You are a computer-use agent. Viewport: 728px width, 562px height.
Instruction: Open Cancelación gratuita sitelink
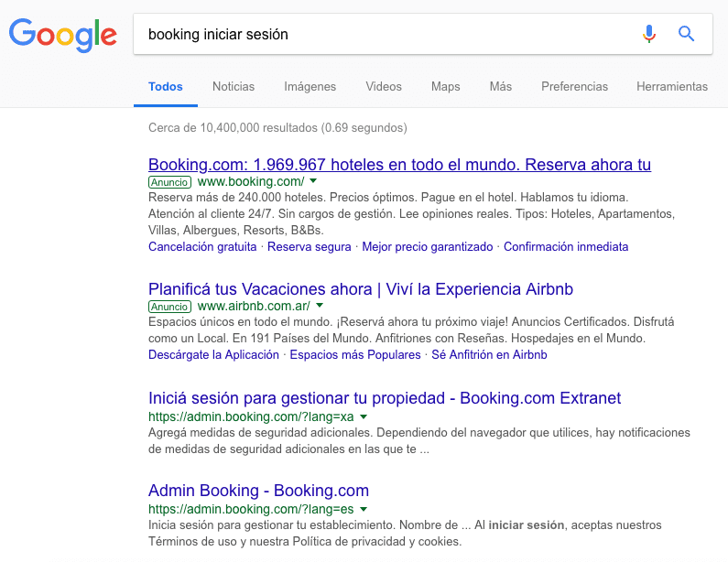pos(202,246)
